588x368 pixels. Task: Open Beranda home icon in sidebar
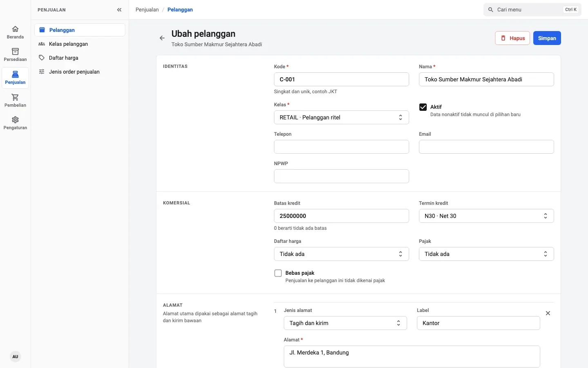[15, 32]
